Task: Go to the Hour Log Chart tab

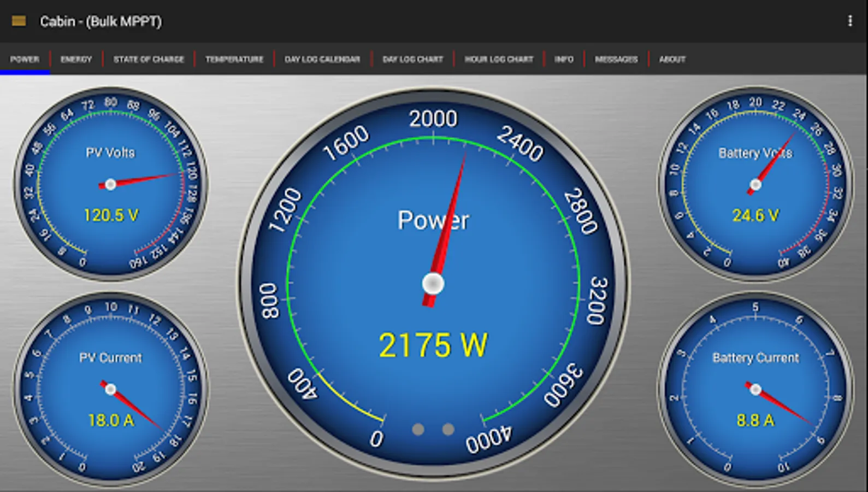Action: 499,59
